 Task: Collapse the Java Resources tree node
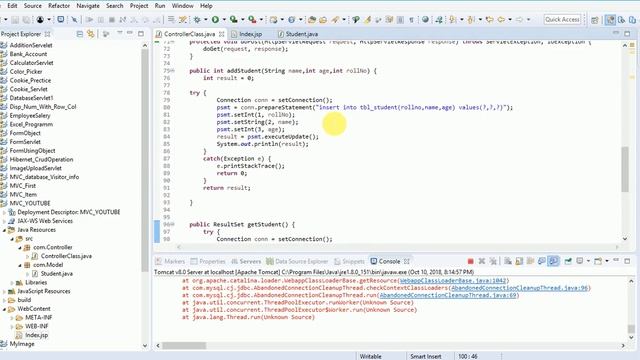(x=4, y=230)
